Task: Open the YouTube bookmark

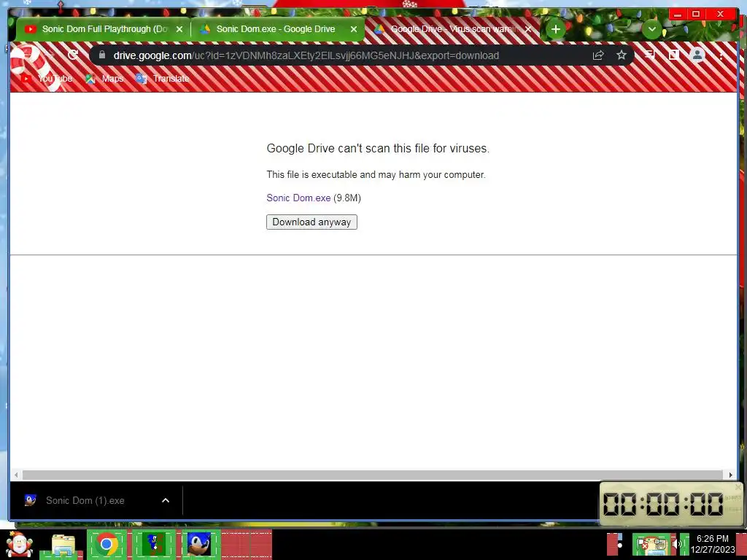Action: pos(47,79)
